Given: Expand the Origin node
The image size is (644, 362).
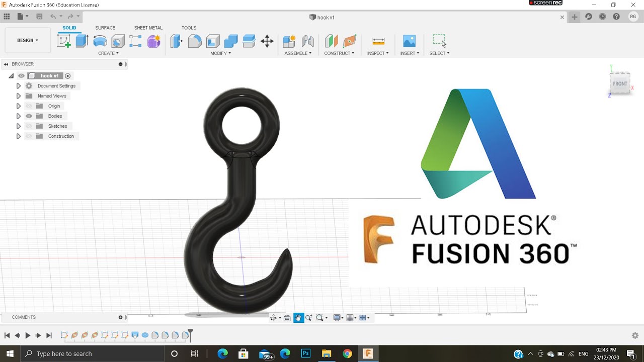Looking at the screenshot, I should point(19,106).
